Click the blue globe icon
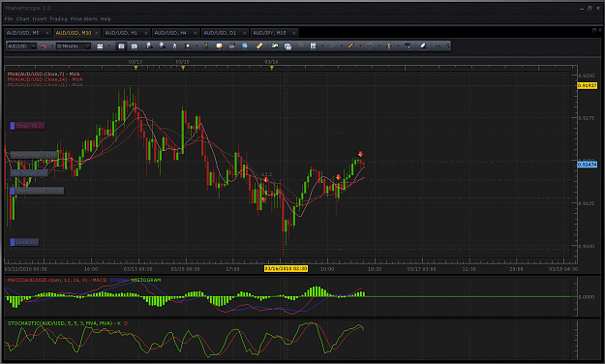 (245, 45)
